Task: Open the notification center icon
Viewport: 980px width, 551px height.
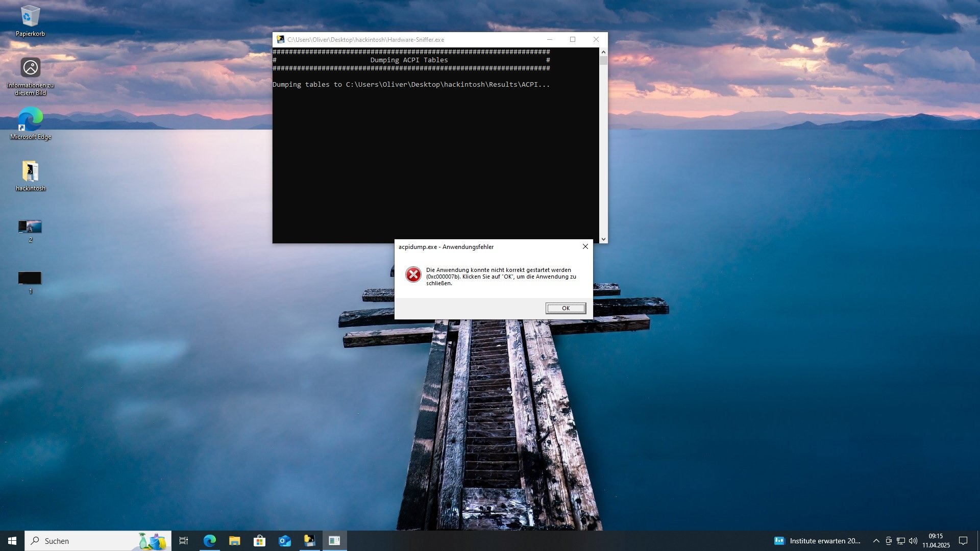Action: tap(963, 541)
